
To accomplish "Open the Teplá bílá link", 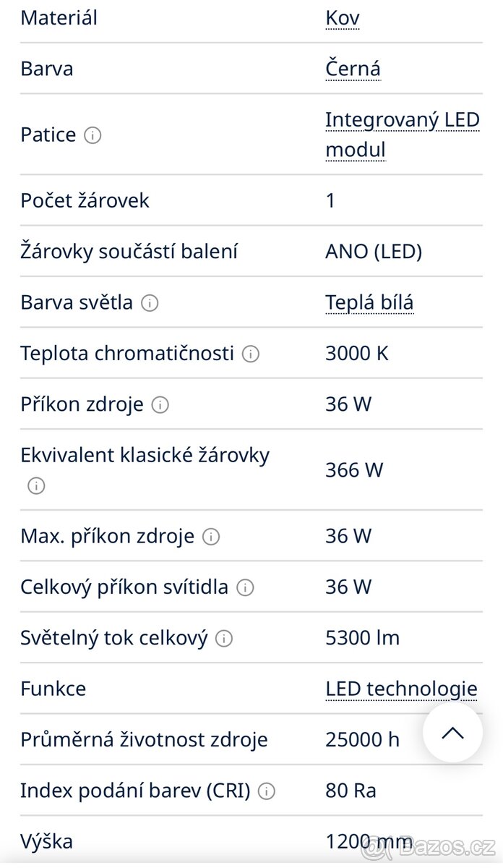I will pyautogui.click(x=369, y=302).
